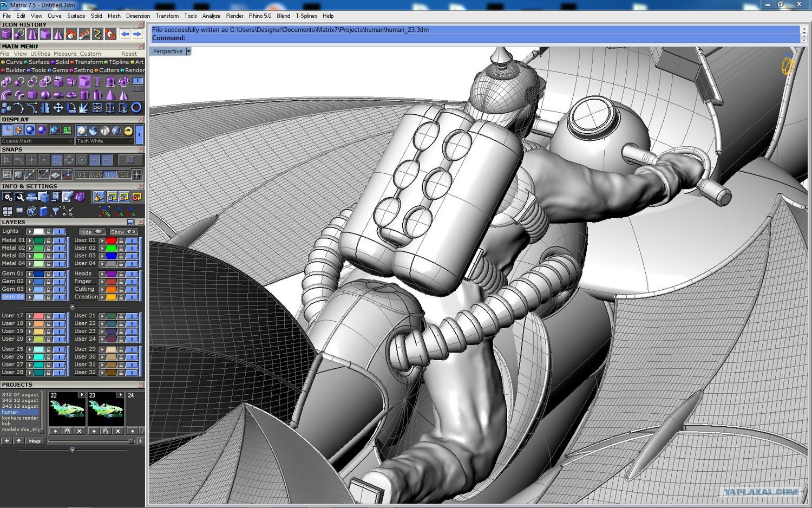The image size is (812, 508).
Task: Expand arrow for the User 21 layer
Action: point(102,316)
